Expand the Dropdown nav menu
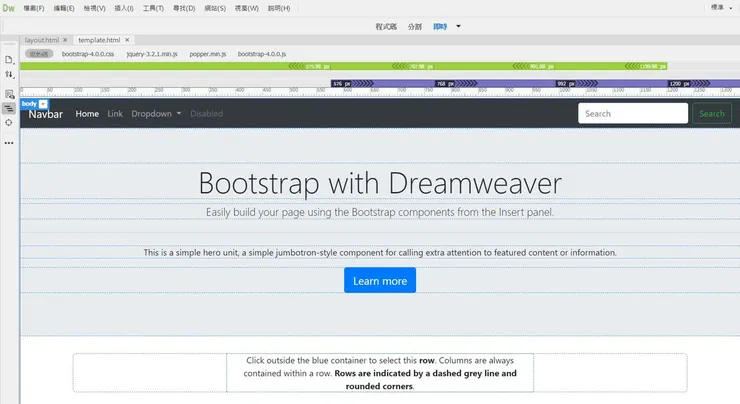The width and height of the screenshot is (740, 404). tap(156, 114)
